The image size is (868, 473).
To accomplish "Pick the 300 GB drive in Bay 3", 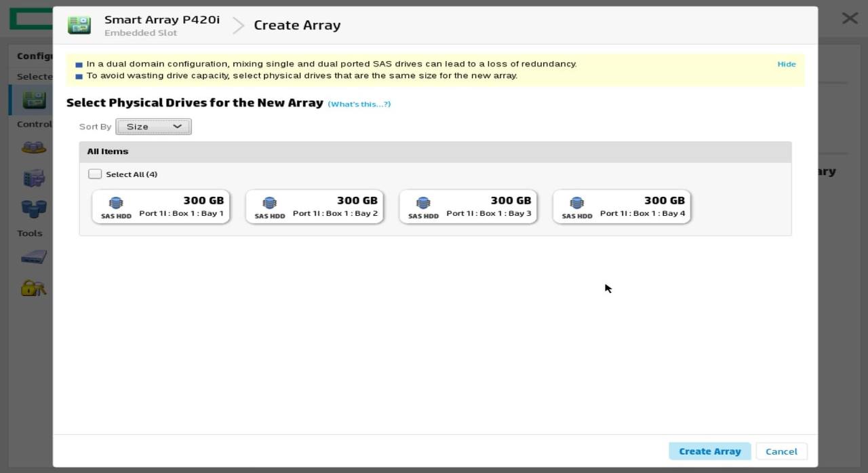I will click(x=488, y=206).
